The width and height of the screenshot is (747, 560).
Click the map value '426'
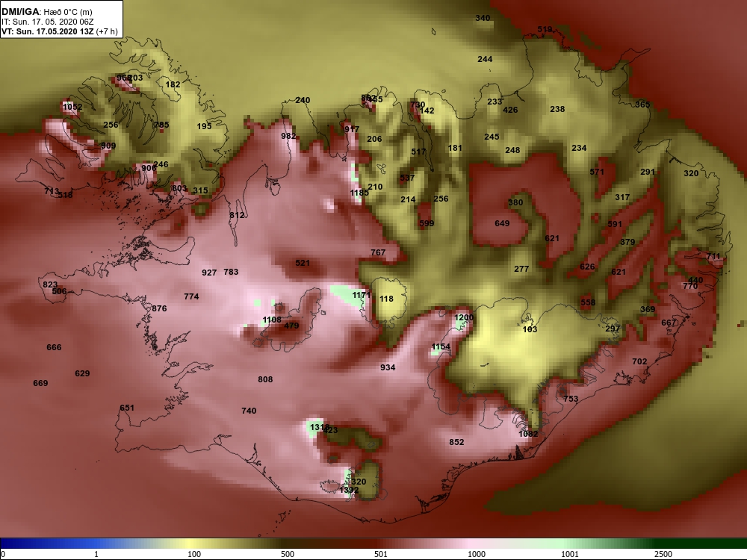point(510,110)
